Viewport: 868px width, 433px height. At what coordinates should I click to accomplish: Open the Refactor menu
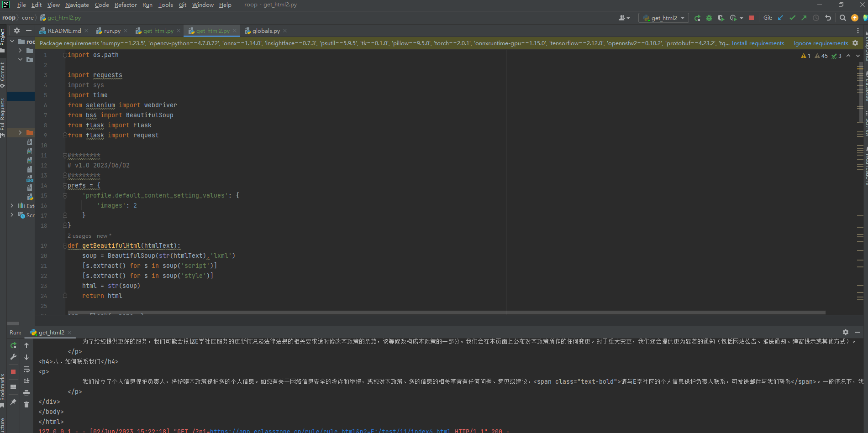[x=126, y=5]
